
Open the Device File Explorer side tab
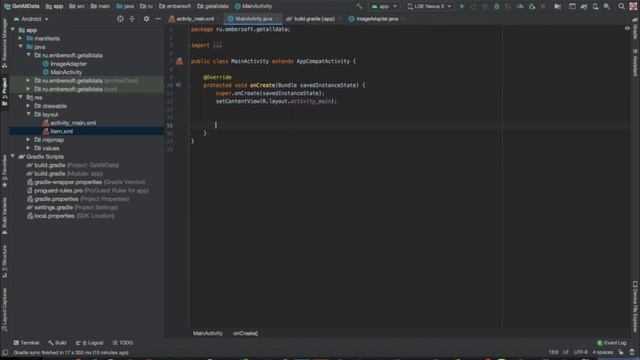tap(635, 306)
